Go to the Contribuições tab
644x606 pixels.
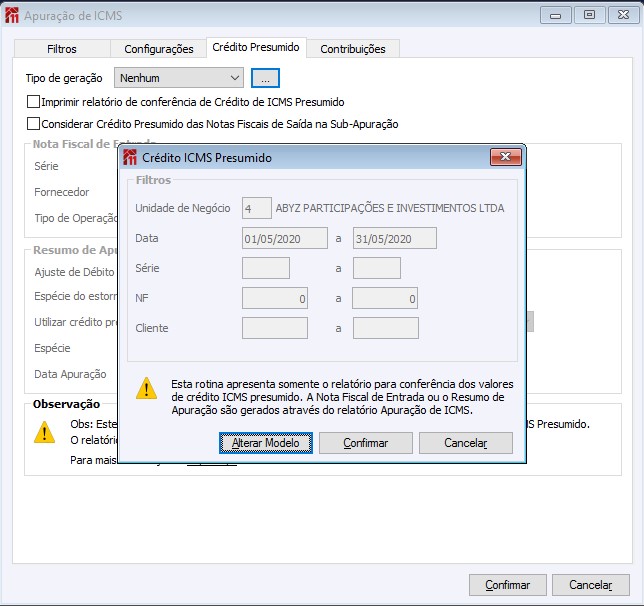point(353,49)
